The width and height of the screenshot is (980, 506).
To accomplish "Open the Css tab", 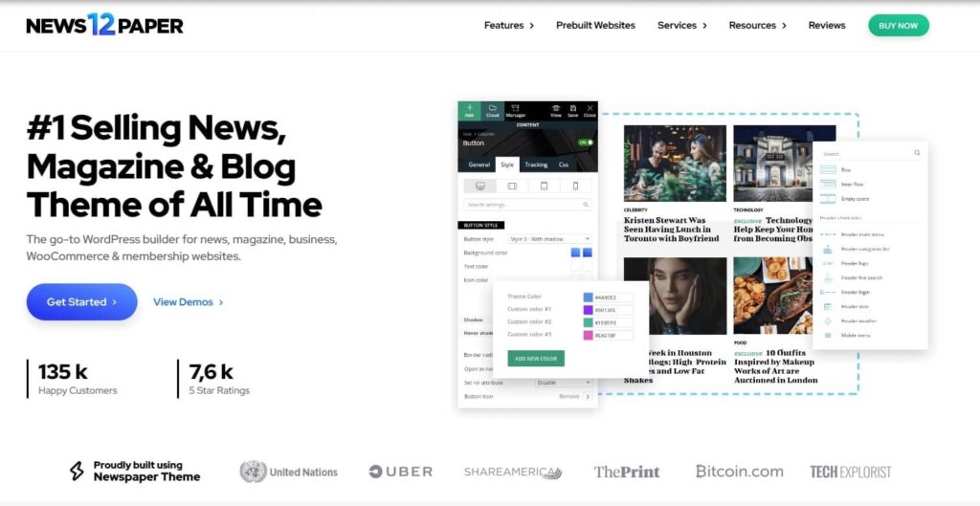I will 563,165.
